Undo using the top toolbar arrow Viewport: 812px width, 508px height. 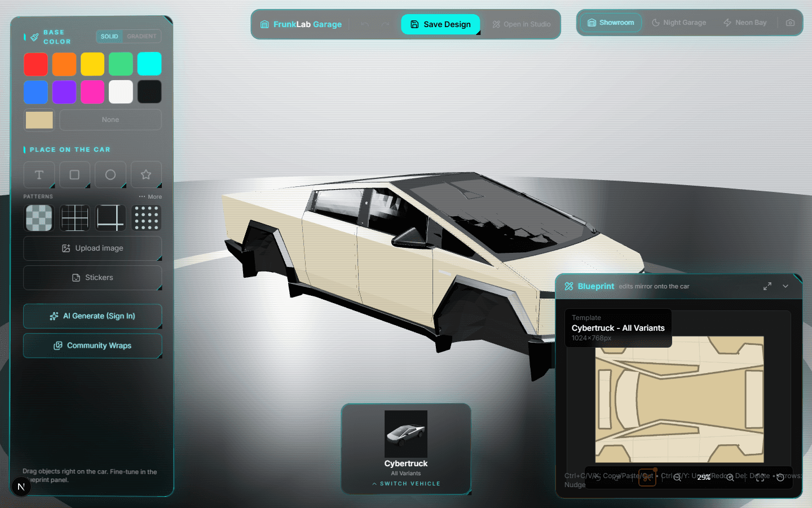pyautogui.click(x=365, y=24)
